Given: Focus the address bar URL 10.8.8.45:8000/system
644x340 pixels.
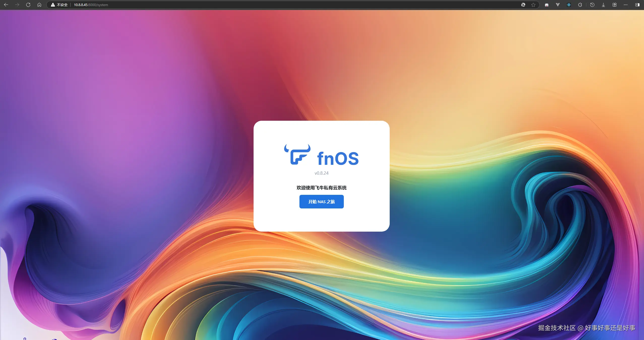Looking at the screenshot, I should tap(91, 5).
